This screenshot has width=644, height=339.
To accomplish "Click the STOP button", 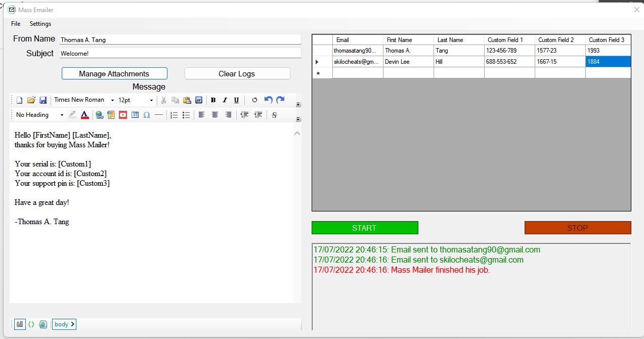I will click(578, 228).
